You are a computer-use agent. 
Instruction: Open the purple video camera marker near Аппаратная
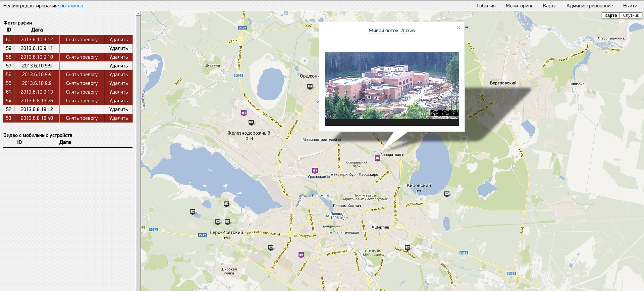pyautogui.click(x=377, y=158)
